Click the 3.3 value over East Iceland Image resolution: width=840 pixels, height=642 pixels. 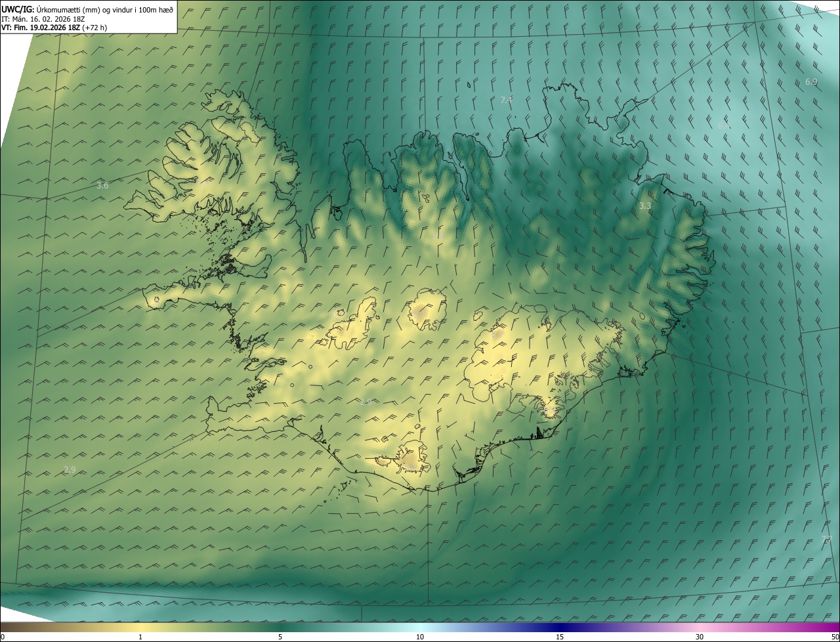click(645, 206)
